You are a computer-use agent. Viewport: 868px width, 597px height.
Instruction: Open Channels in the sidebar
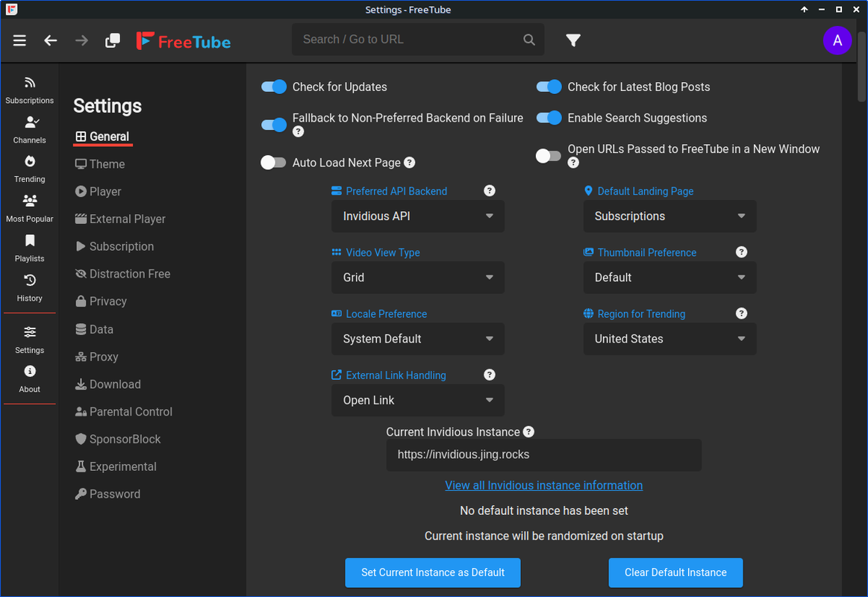coord(29,130)
